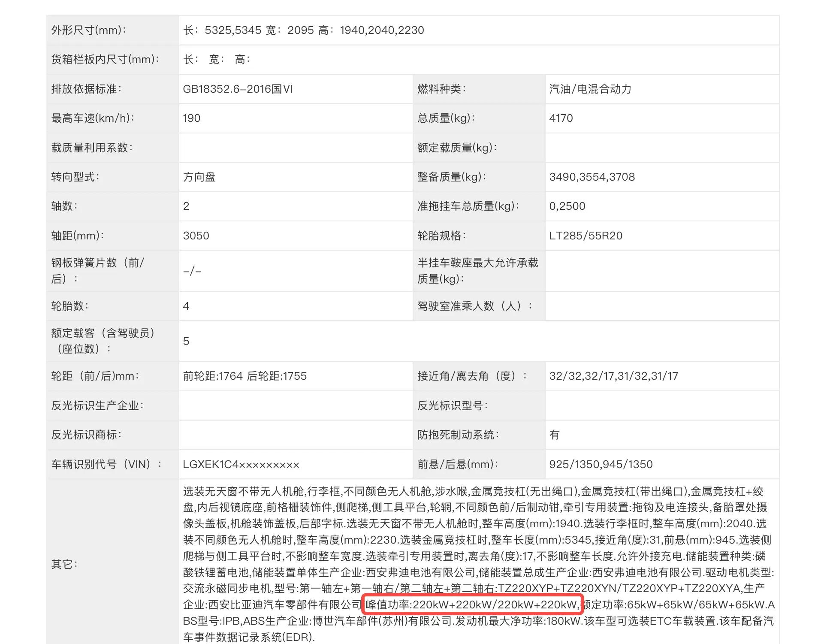
Task: Click the 总质量(kg) label
Action: click(446, 118)
